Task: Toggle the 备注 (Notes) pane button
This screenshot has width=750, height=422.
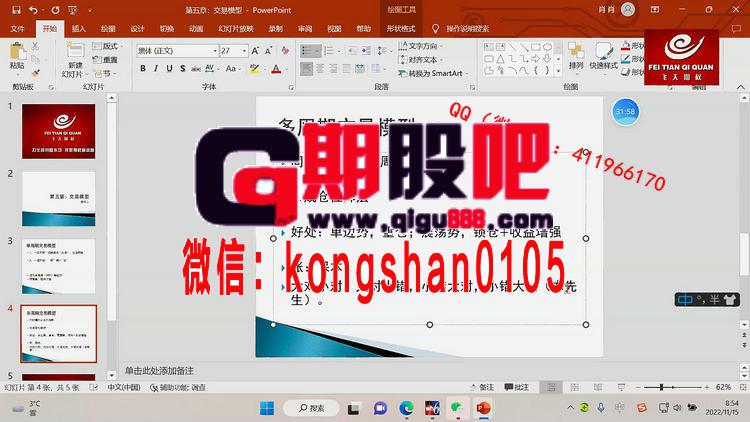Action: pyautogui.click(x=482, y=387)
